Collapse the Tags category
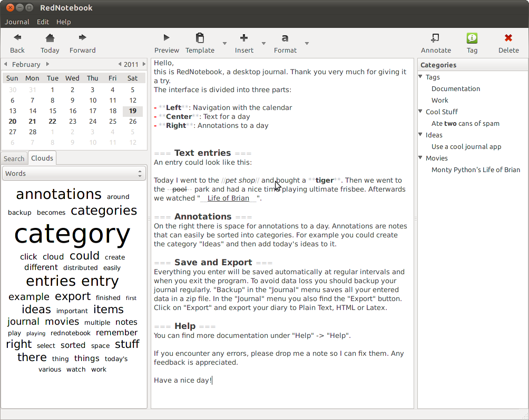Image resolution: width=529 pixels, height=420 pixels. 420,76
